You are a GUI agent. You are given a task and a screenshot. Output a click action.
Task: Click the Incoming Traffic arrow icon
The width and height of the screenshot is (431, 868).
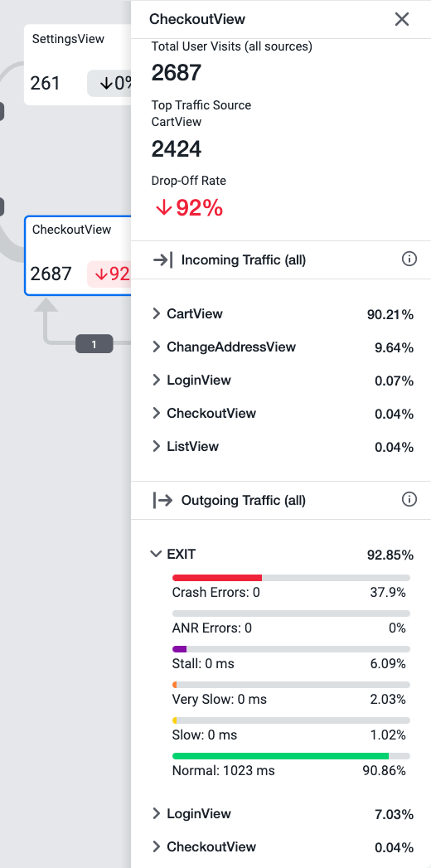click(x=162, y=259)
